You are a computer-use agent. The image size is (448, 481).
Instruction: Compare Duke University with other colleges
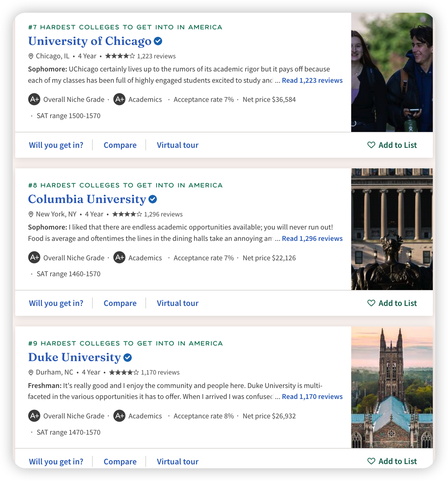[120, 462]
